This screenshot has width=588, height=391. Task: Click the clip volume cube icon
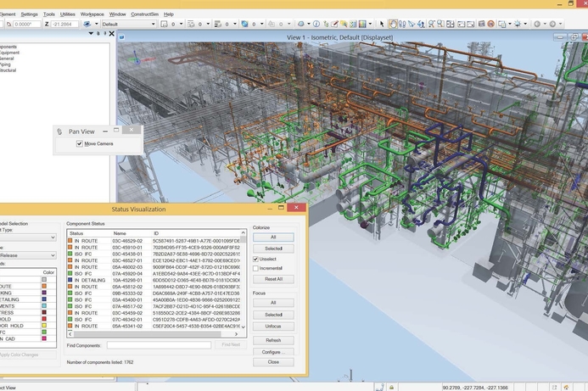(x=481, y=24)
